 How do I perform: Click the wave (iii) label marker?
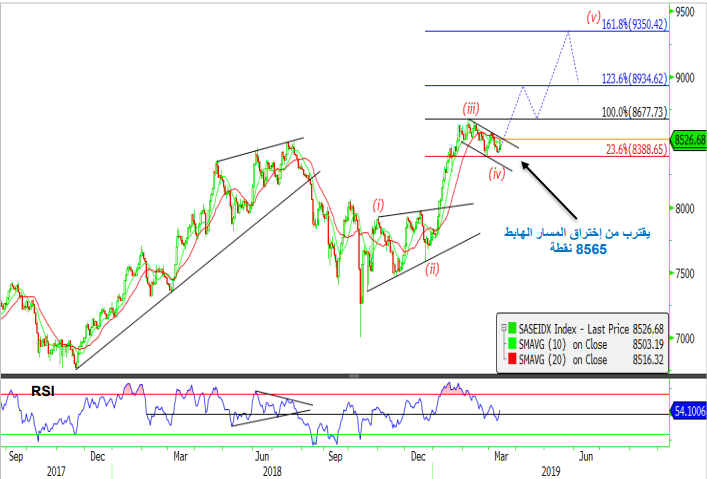(470, 107)
